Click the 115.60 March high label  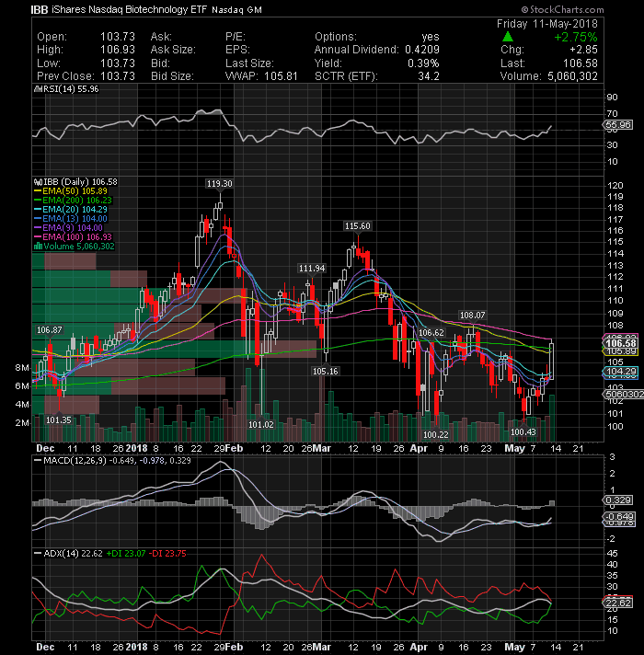tap(358, 226)
